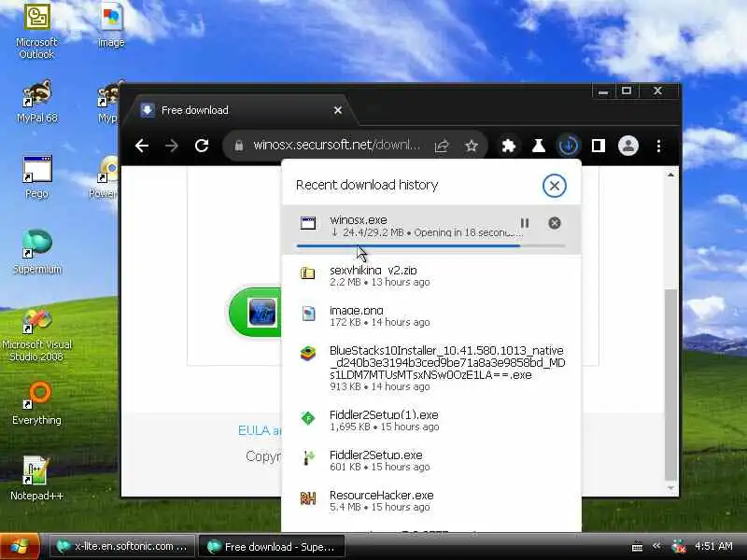Click the green Fiddler2Setup(1) file icon
747x560 pixels.
(308, 418)
